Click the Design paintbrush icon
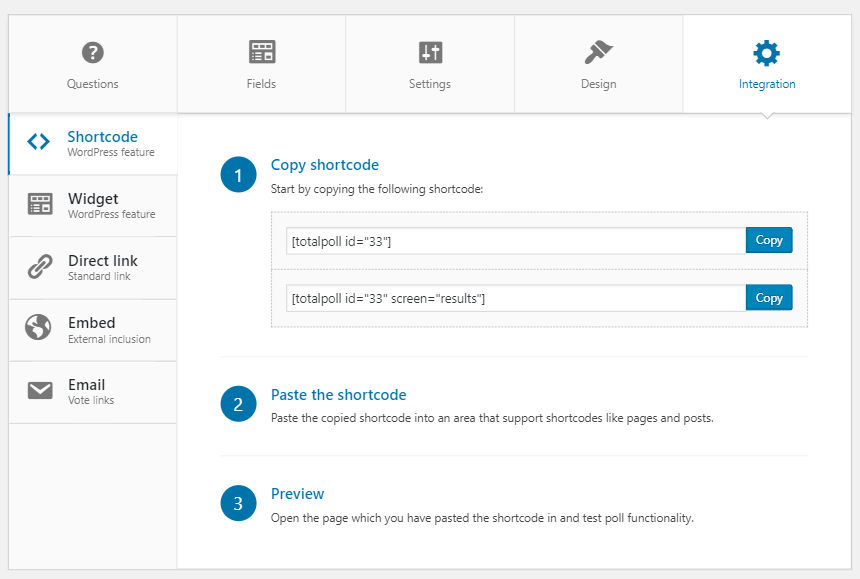 (598, 53)
